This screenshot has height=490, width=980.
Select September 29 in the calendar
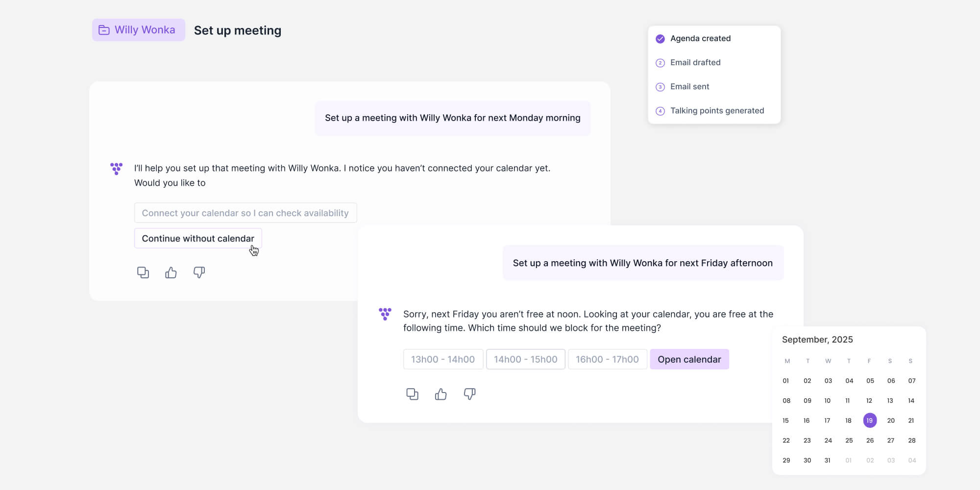point(786,461)
